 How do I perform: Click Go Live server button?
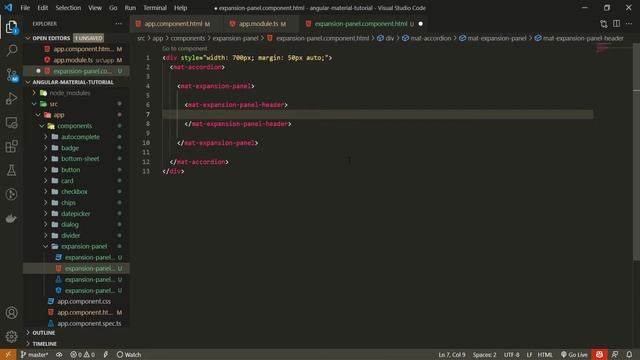pyautogui.click(x=574, y=354)
